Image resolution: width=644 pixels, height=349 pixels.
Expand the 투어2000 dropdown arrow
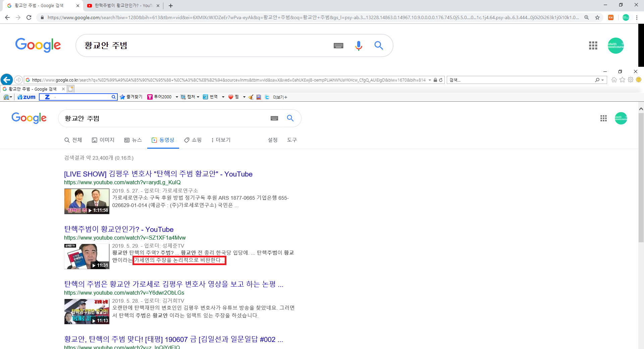tap(177, 97)
